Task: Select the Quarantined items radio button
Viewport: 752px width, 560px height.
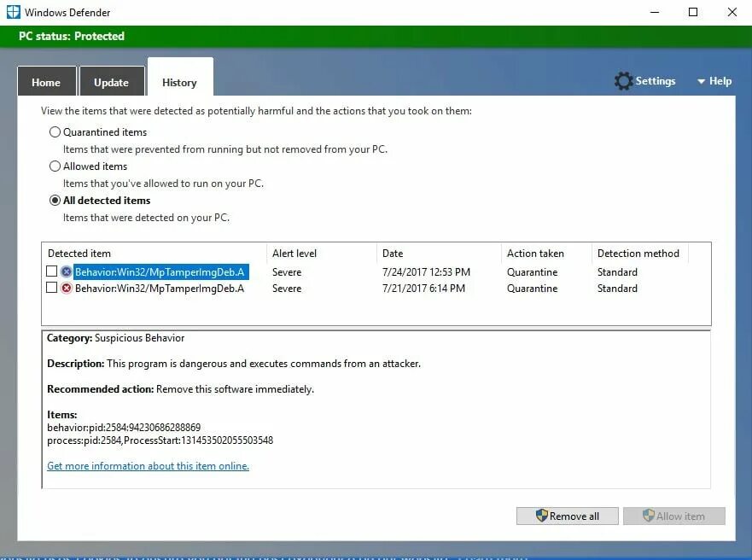Action: pyautogui.click(x=55, y=131)
